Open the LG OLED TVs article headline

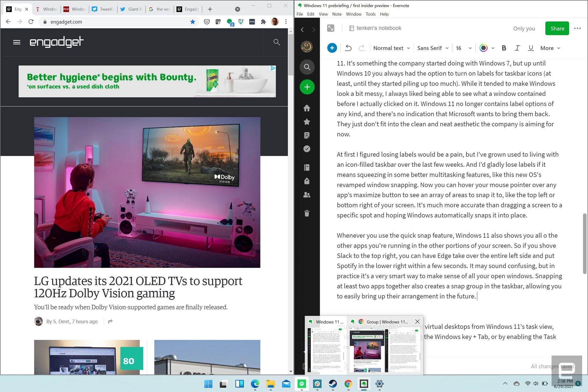click(138, 287)
